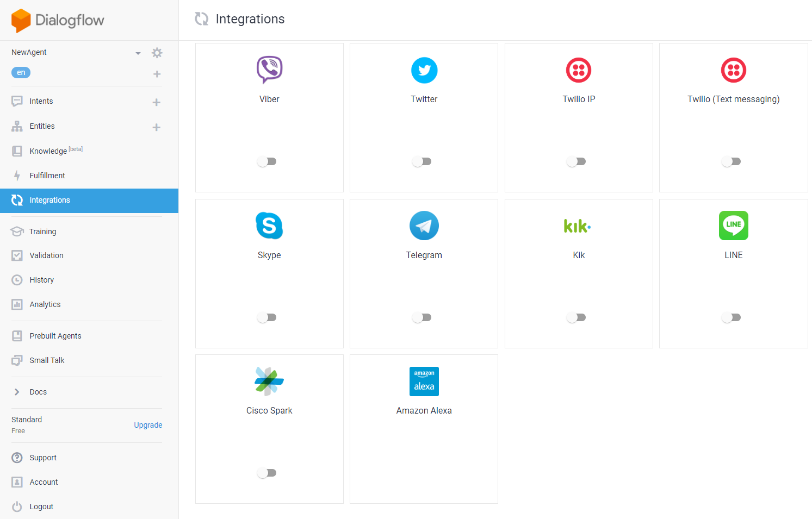Image resolution: width=812 pixels, height=519 pixels.
Task: Click the Skype logo icon
Action: pyautogui.click(x=269, y=226)
